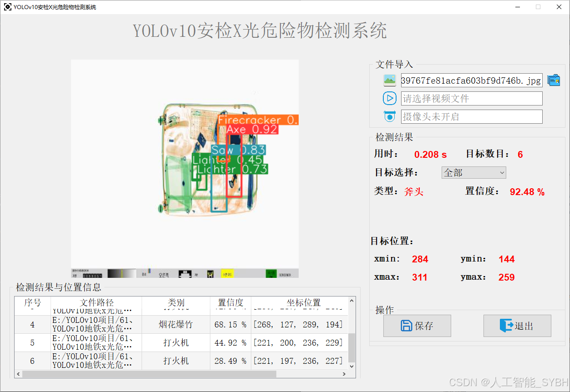Click the camera toggle icon
The image size is (570, 392).
(390, 116)
